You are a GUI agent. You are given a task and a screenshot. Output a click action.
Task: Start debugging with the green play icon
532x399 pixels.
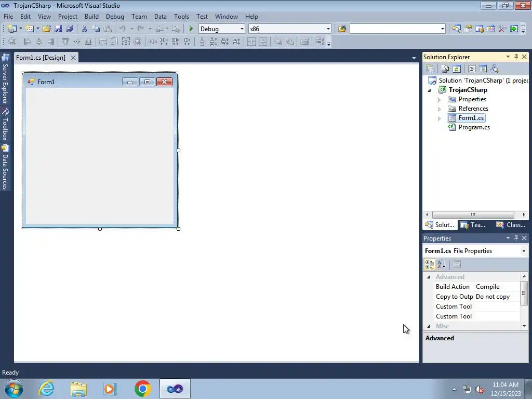191,29
